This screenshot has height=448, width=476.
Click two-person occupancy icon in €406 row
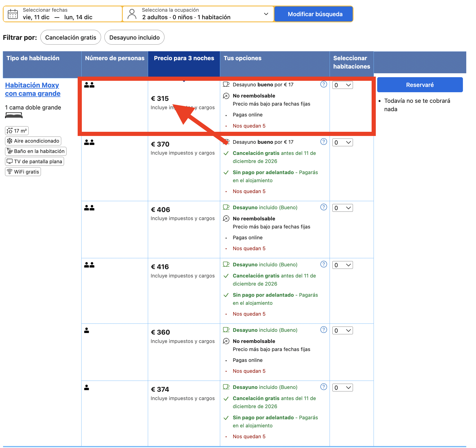[x=89, y=208]
